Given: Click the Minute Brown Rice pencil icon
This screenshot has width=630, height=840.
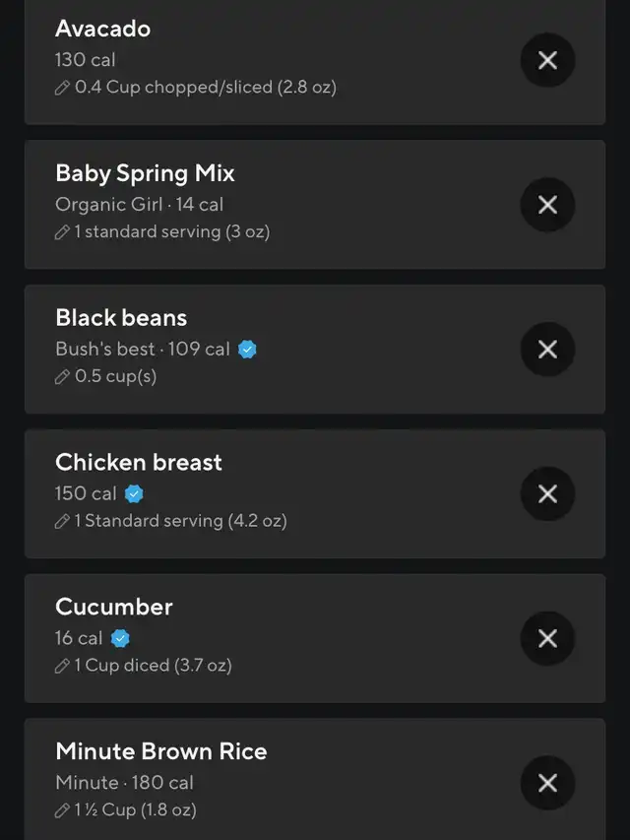Looking at the screenshot, I should point(63,810).
